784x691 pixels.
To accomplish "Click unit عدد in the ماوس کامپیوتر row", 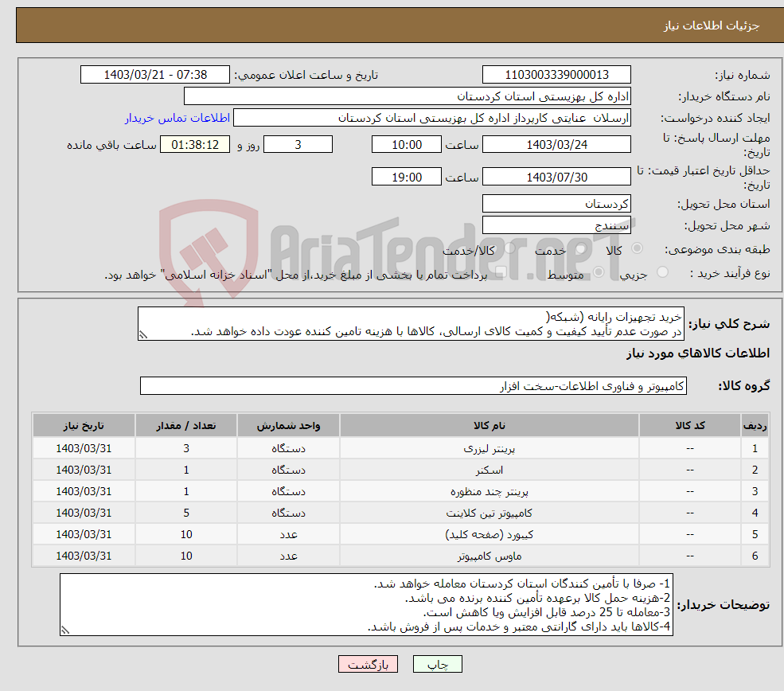I will click(x=288, y=556).
